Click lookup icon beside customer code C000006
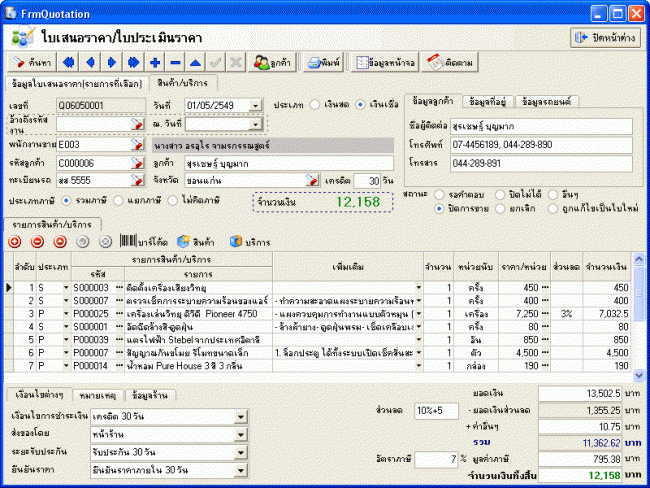 coord(137,163)
